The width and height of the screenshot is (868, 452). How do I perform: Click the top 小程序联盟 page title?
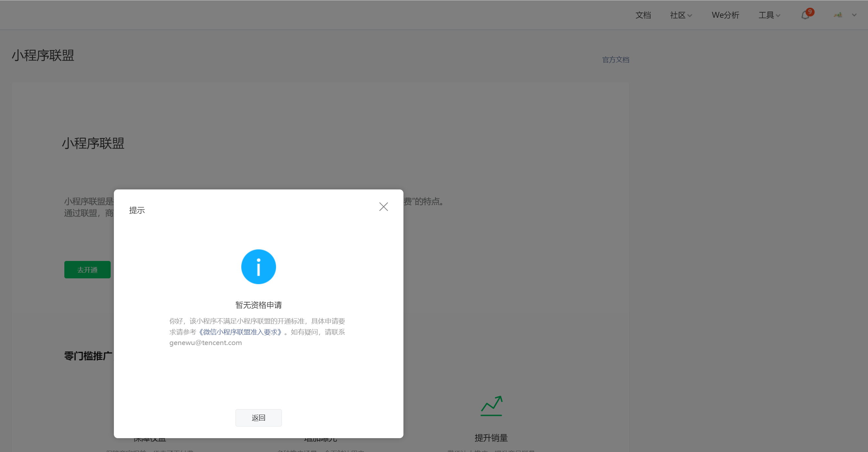click(x=43, y=55)
